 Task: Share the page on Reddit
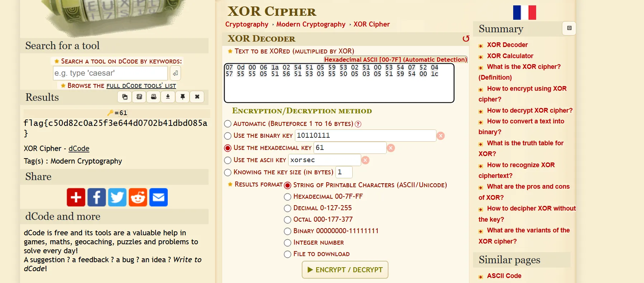(x=138, y=197)
